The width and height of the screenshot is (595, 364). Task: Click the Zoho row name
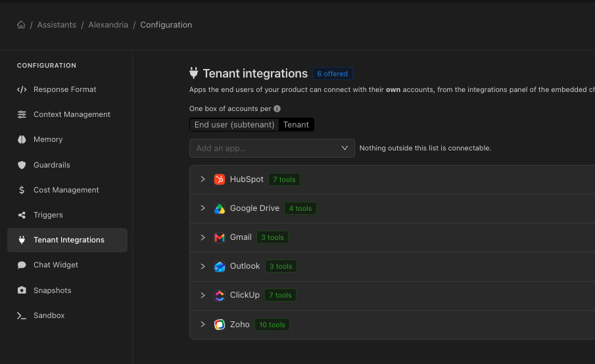(x=240, y=325)
